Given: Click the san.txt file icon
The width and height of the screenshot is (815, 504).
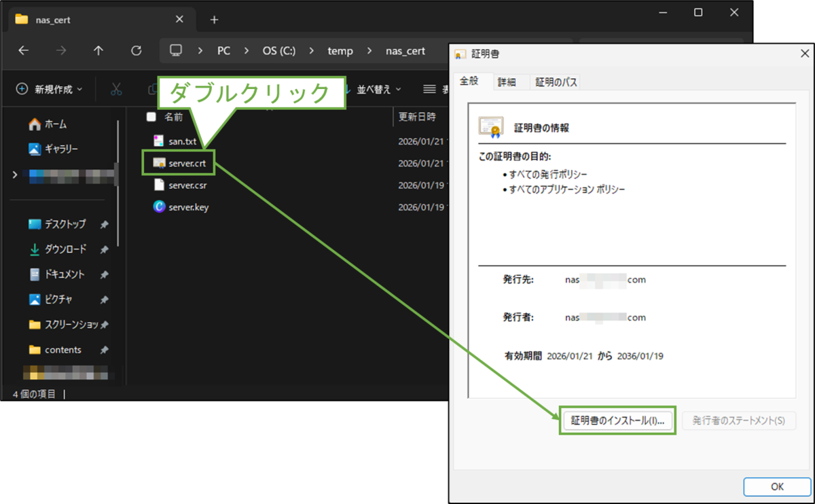Looking at the screenshot, I should click(x=159, y=141).
